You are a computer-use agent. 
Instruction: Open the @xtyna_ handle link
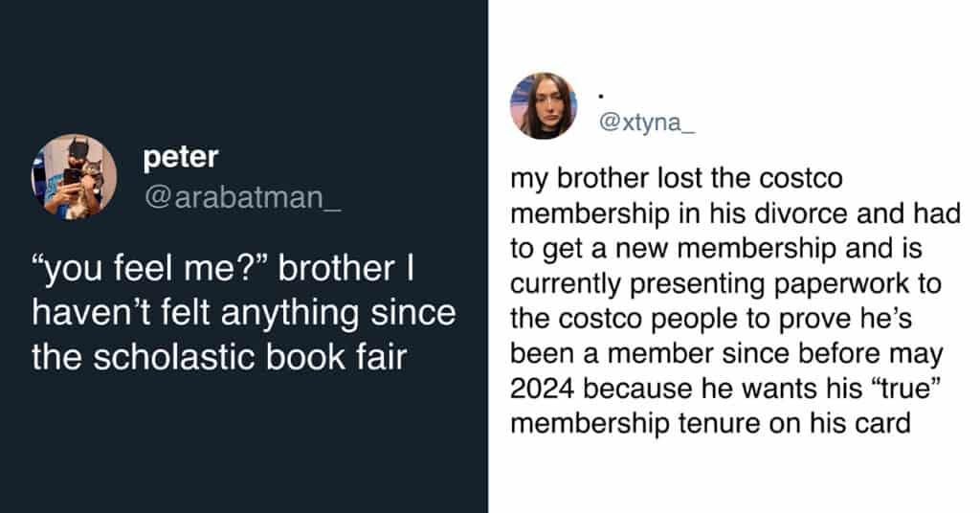[x=647, y=122]
